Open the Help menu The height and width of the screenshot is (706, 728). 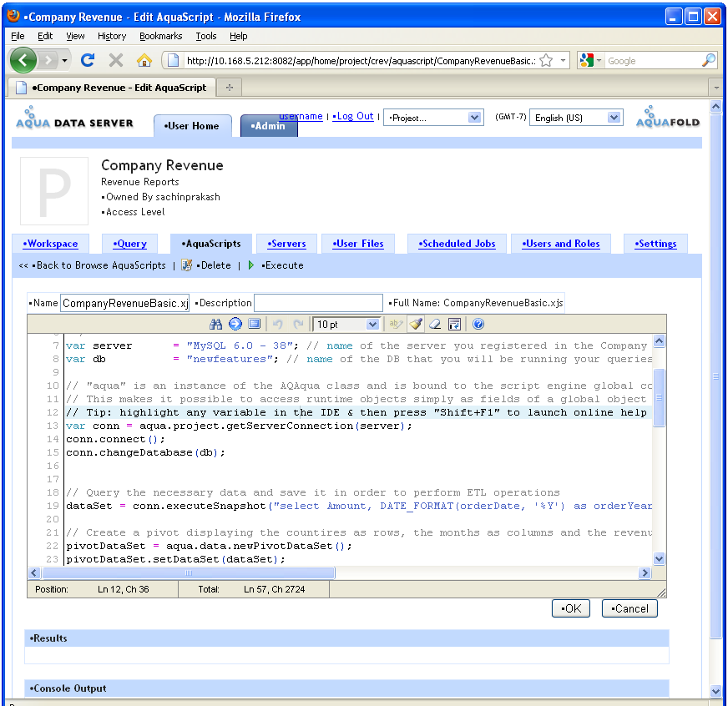[238, 36]
